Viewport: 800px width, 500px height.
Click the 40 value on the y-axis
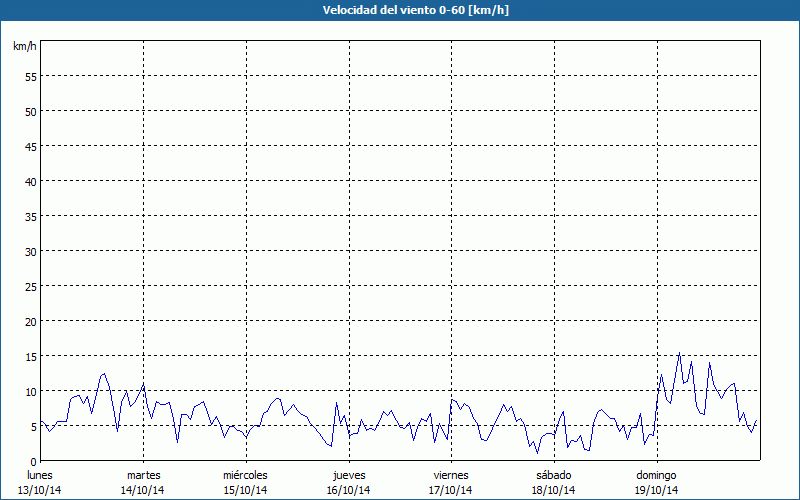point(30,181)
